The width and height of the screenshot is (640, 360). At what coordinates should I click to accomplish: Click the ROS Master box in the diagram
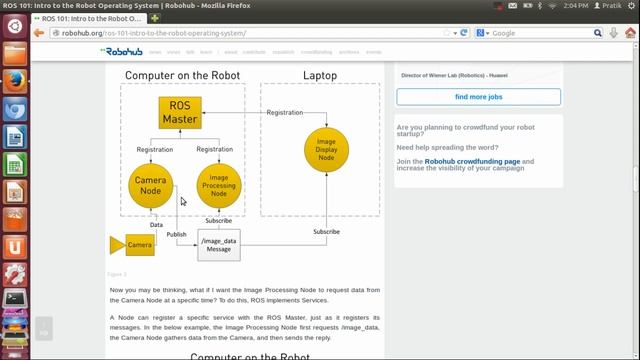180,113
